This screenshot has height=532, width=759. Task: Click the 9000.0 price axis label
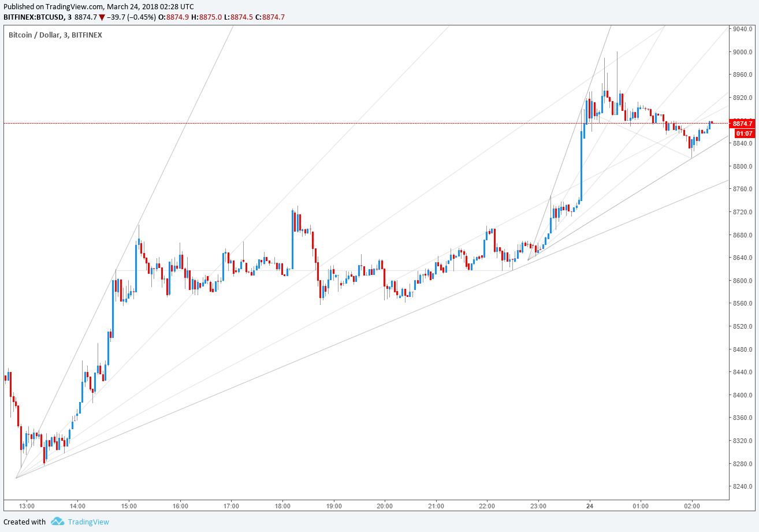click(742, 52)
